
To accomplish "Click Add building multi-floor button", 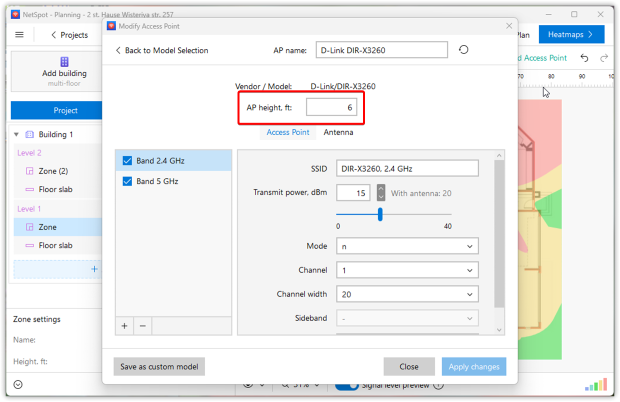I will 64,72.
